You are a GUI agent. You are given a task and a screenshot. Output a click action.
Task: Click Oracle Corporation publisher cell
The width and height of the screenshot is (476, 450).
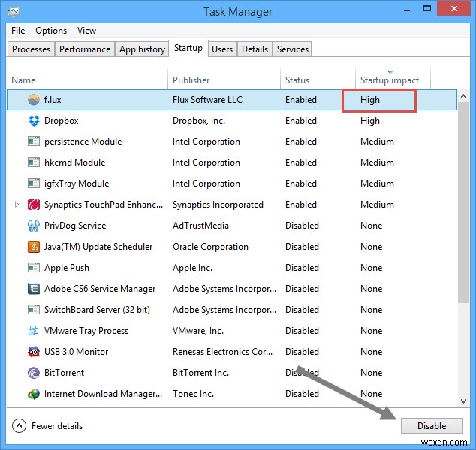point(210,247)
